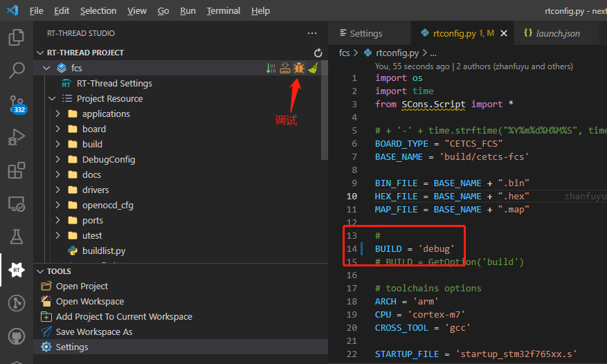This screenshot has width=607, height=364.
Task: Expand the drivers folder
Action: (57, 190)
